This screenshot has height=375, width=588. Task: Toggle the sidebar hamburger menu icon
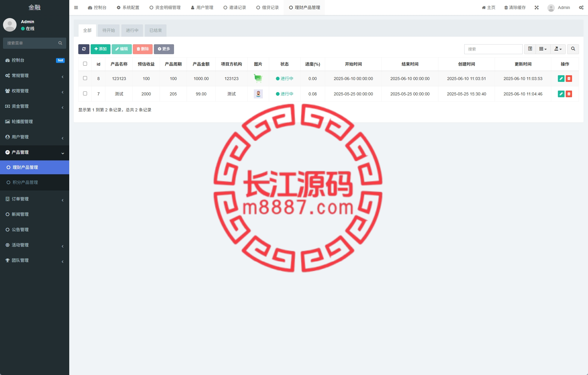point(76,8)
